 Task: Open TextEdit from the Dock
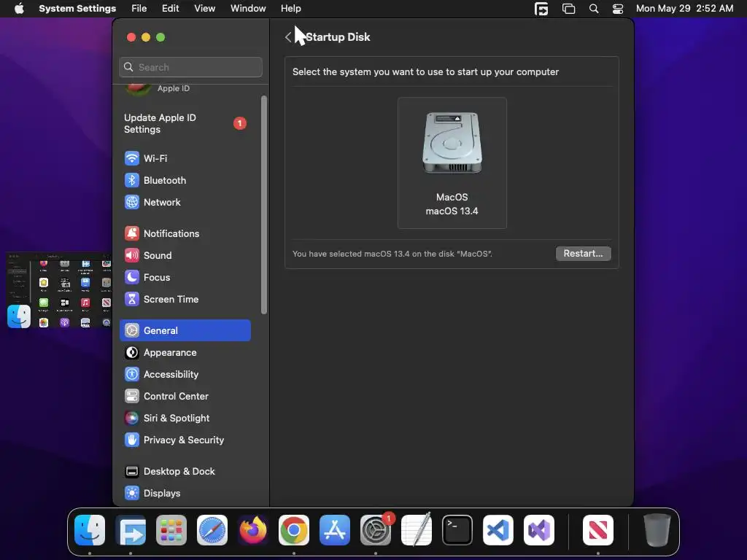[x=417, y=530]
